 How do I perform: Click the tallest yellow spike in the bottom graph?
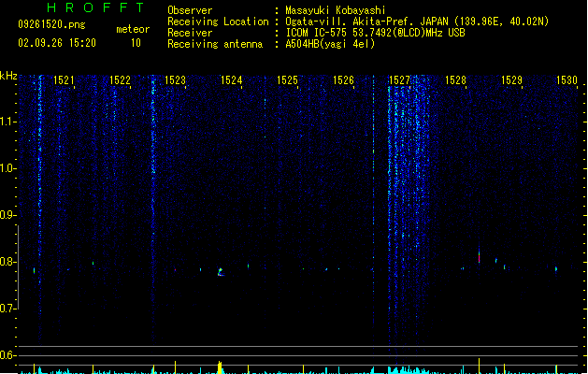479,366
